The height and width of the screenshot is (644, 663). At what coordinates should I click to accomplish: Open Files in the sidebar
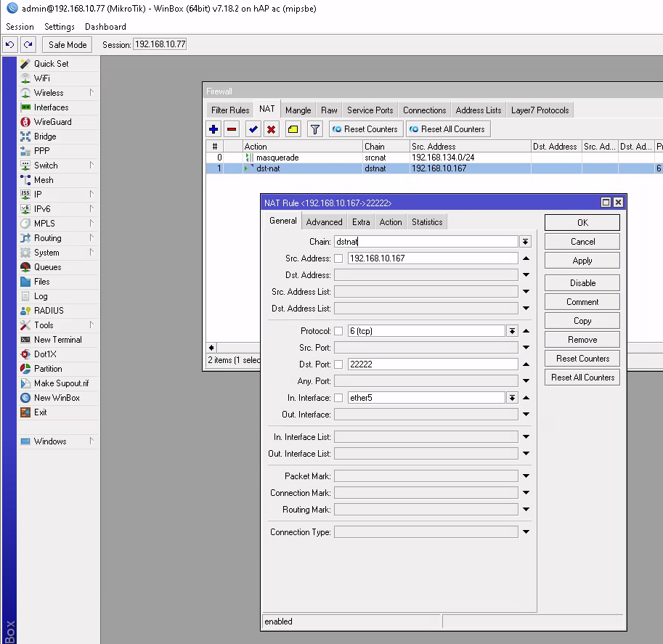coord(41,282)
